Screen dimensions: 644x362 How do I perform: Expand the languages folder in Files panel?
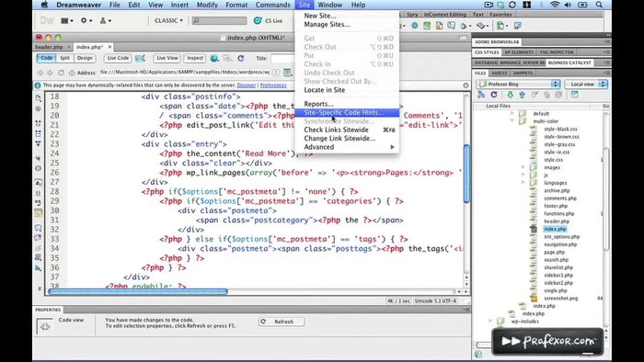523,183
